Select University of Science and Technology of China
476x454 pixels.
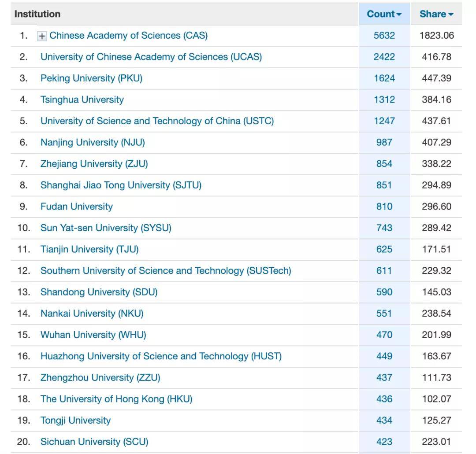(157, 121)
